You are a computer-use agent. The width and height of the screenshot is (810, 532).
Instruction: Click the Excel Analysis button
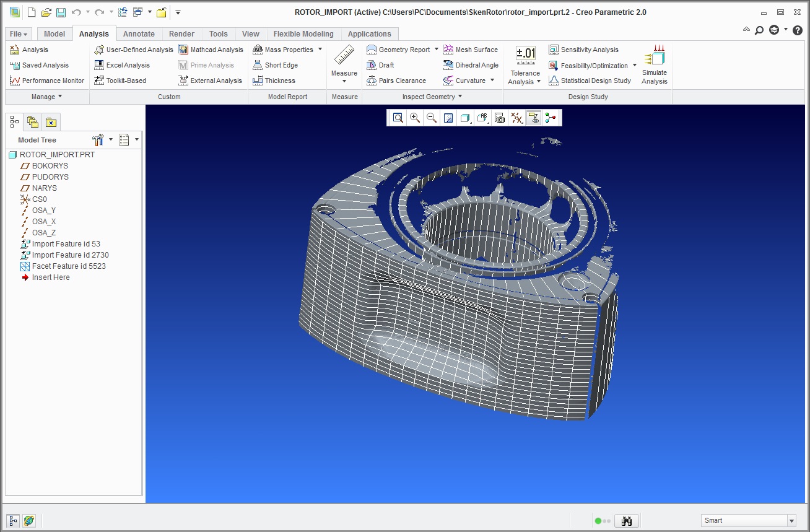pyautogui.click(x=128, y=65)
